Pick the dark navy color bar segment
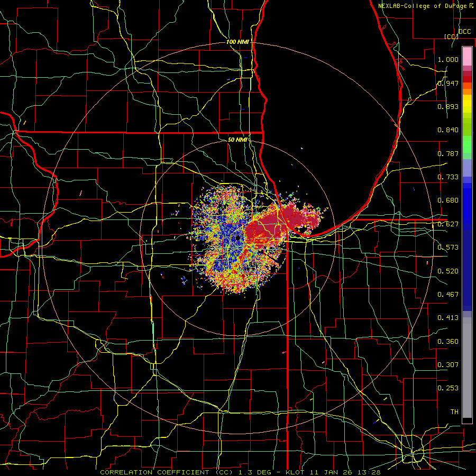Viewport: 476px width, 476px height. (x=467, y=270)
